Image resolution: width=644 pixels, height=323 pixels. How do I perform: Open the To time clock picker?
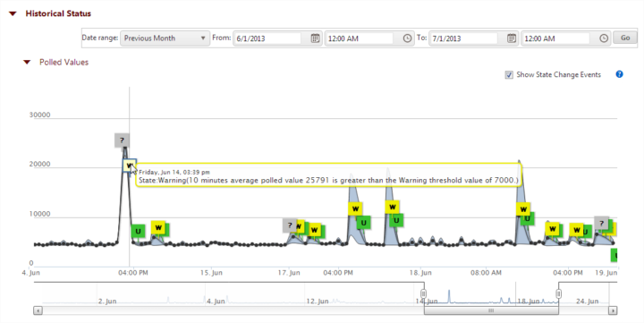tap(604, 38)
